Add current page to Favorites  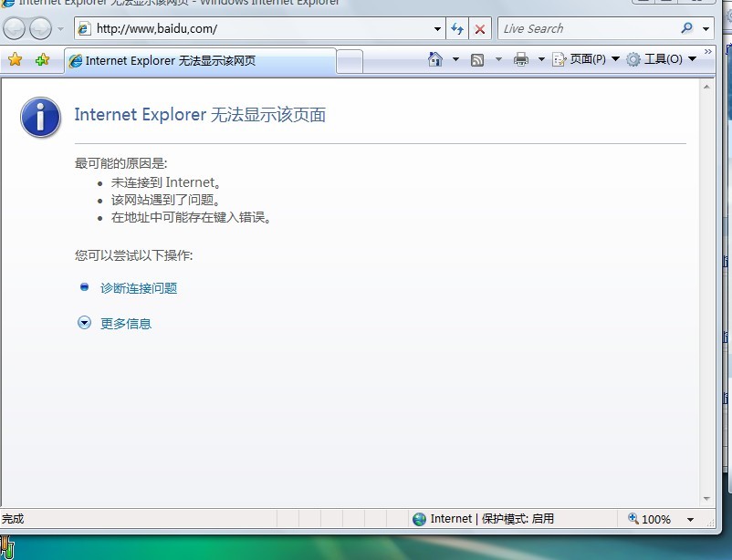point(41,57)
